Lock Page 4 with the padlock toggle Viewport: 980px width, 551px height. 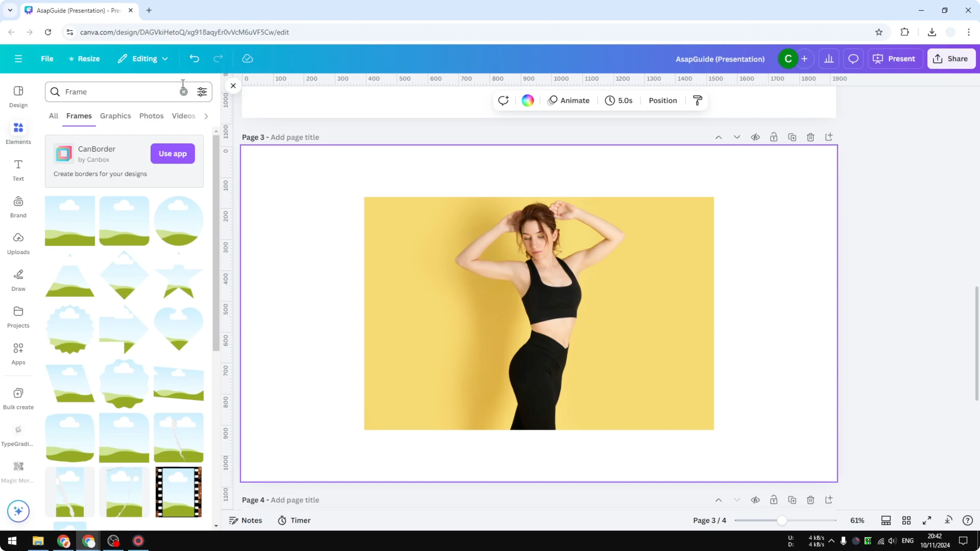(774, 500)
